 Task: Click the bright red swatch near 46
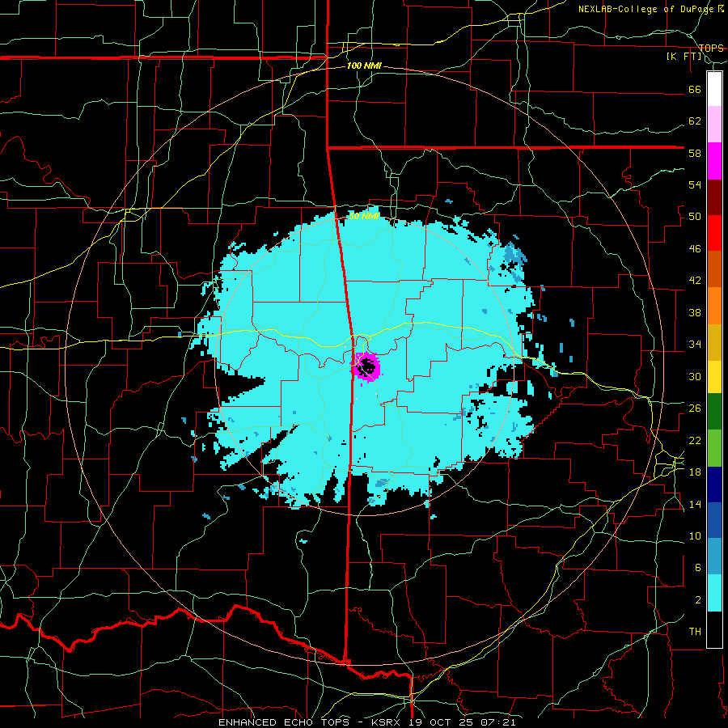click(x=714, y=233)
